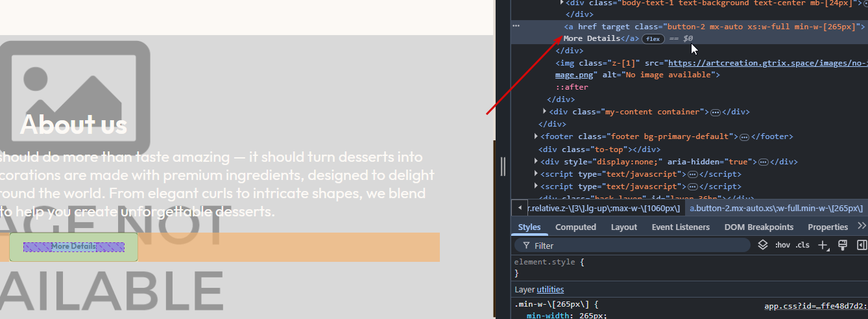
Task: Expand the display:none aria-hidden div
Action: (x=536, y=161)
